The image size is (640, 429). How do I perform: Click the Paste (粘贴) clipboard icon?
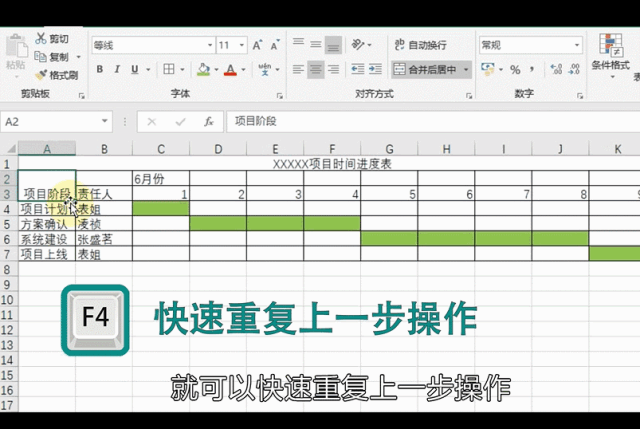pyautogui.click(x=16, y=46)
